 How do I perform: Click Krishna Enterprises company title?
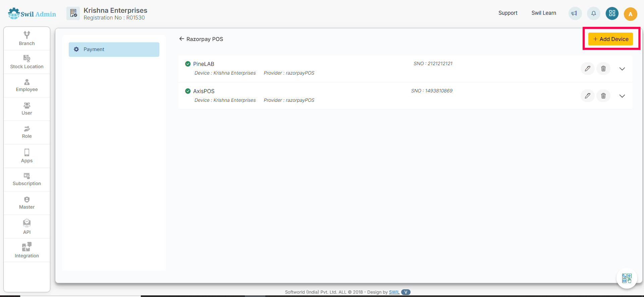click(115, 10)
